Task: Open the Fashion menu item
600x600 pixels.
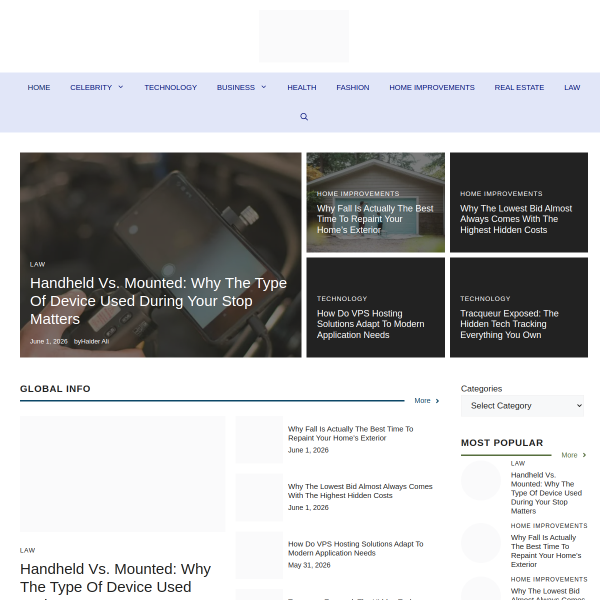Action: (x=353, y=88)
